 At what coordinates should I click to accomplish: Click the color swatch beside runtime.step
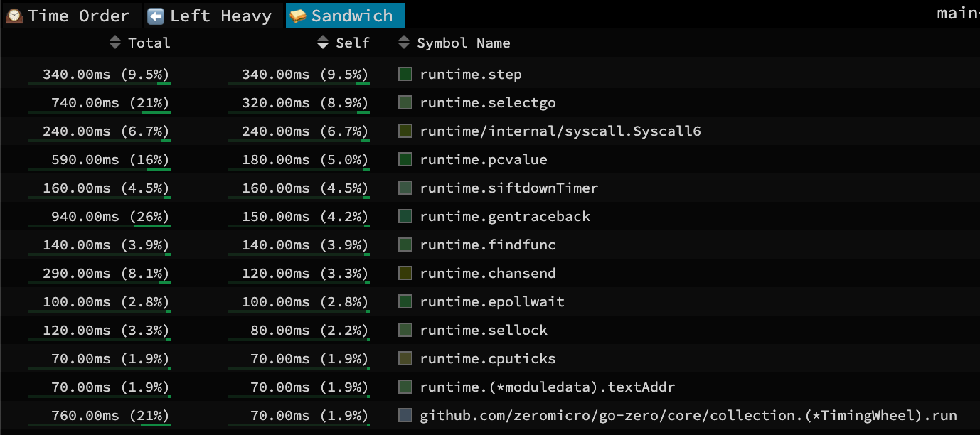coord(405,74)
